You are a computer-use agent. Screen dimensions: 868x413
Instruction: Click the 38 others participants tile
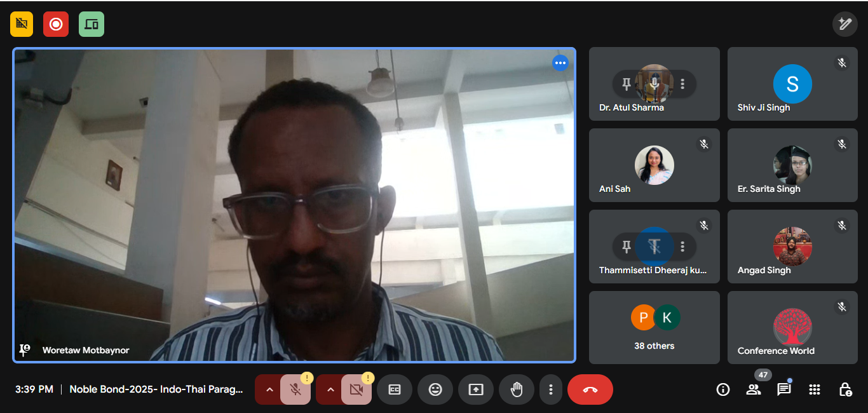(654, 327)
